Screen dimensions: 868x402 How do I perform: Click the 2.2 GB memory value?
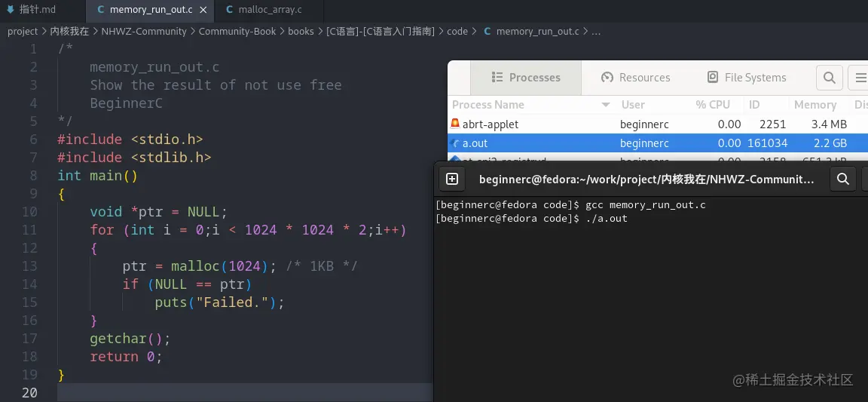pos(830,143)
